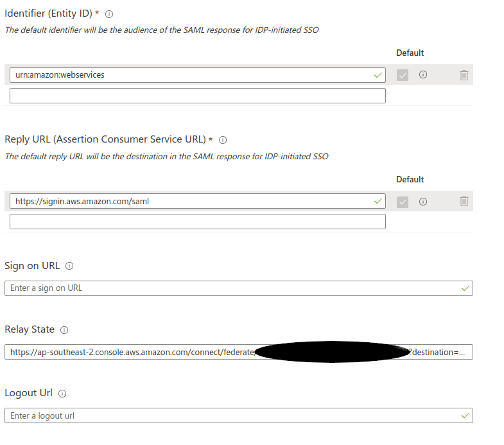Toggle Default checkbox for signin.aws.amazon.com reply URL
Viewport: 504px width, 445px height.
point(403,202)
